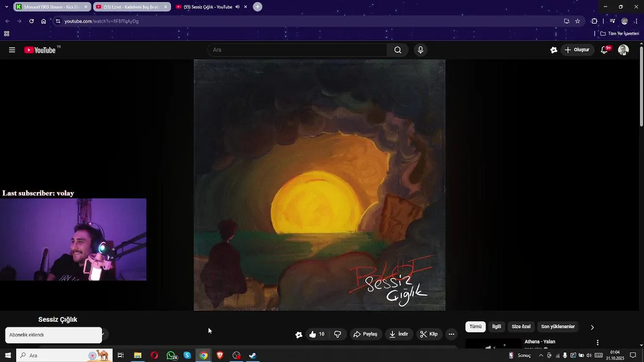
Task: Open Steam from the taskbar
Action: [253, 355]
